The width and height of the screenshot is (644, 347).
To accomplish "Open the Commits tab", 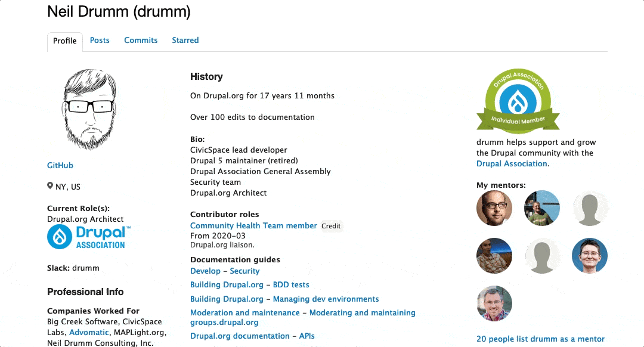I will [x=141, y=40].
